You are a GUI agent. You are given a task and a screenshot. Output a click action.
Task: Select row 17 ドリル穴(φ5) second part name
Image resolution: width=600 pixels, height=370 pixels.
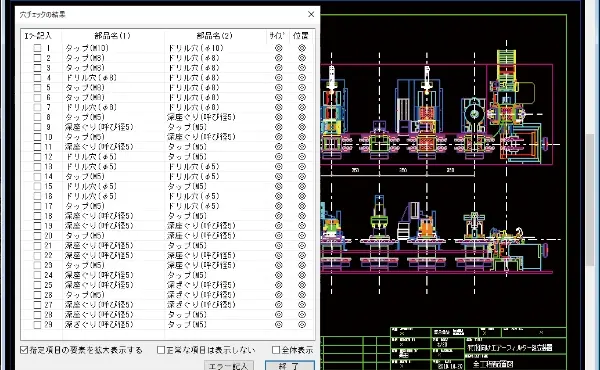194,206
